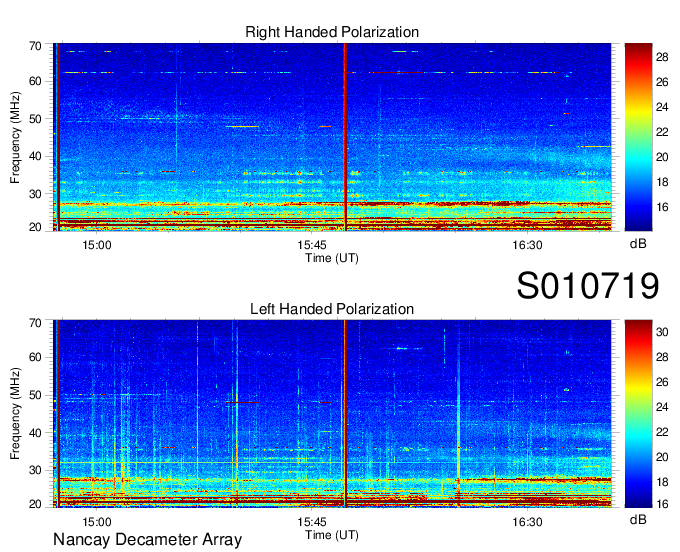Click the 16:30 time tick of the top plot

tap(527, 245)
